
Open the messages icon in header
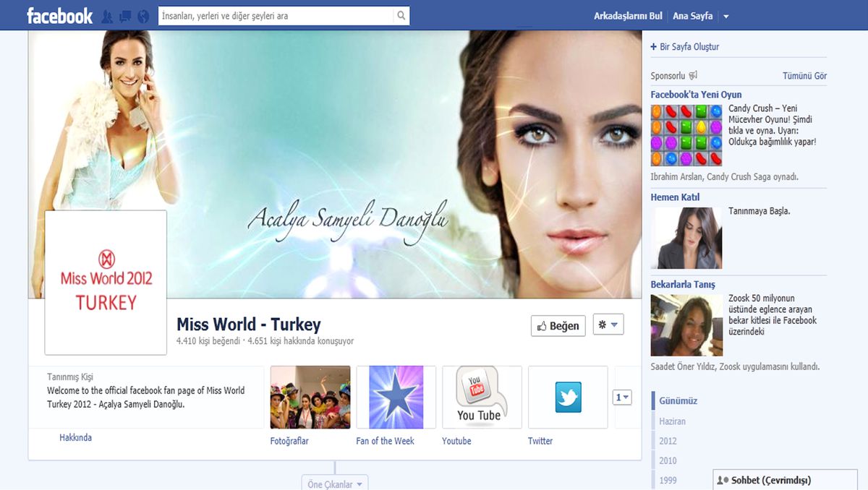[125, 16]
